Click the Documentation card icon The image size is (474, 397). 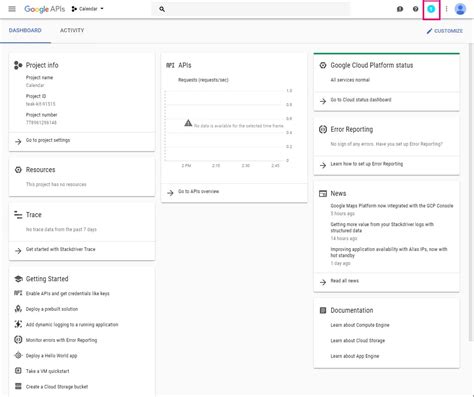pyautogui.click(x=323, y=310)
